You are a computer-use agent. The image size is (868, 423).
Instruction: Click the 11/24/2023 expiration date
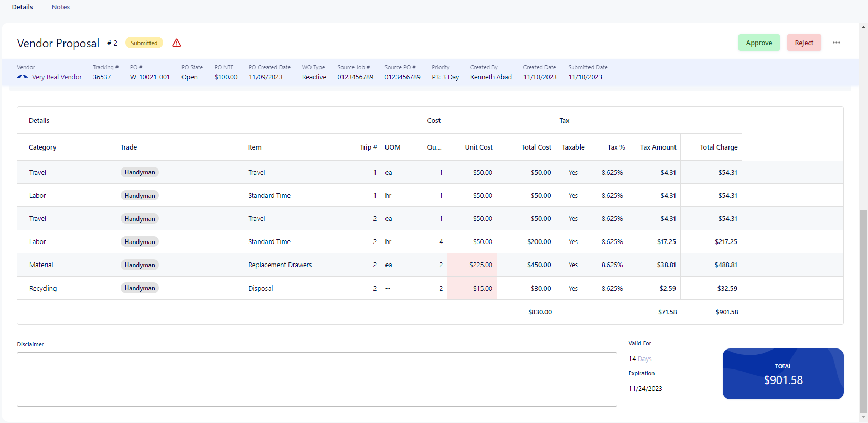point(645,389)
